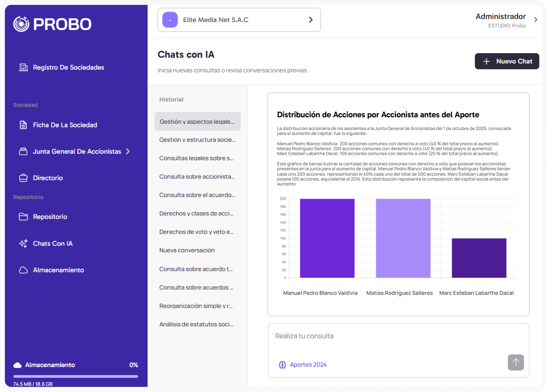Click the send arrow button in the consulta box
This screenshot has width=547, height=392.
(x=516, y=362)
